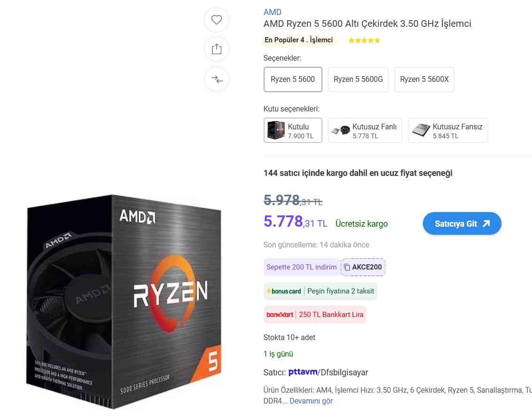This screenshot has width=532, height=420.
Task: Click the share icon button
Action: [217, 49]
